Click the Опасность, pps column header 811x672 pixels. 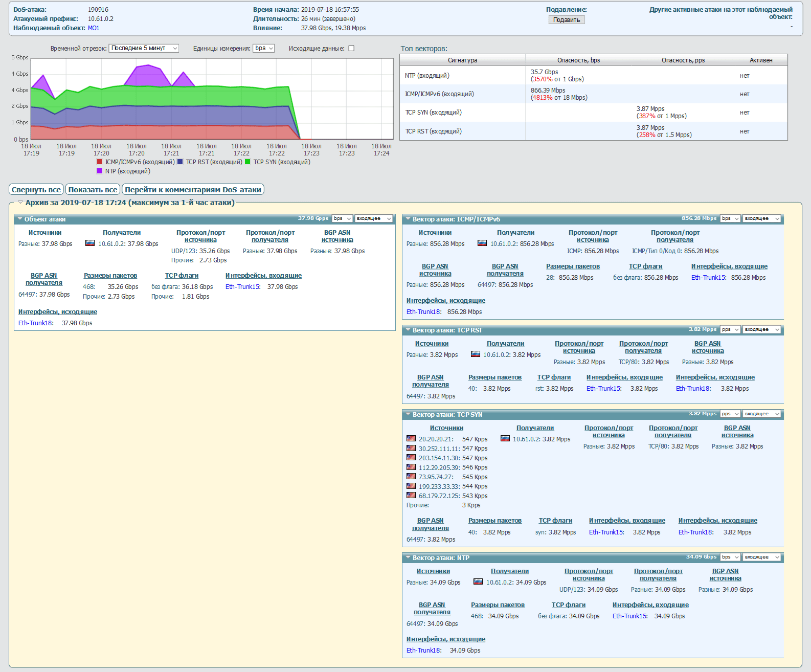(x=683, y=60)
